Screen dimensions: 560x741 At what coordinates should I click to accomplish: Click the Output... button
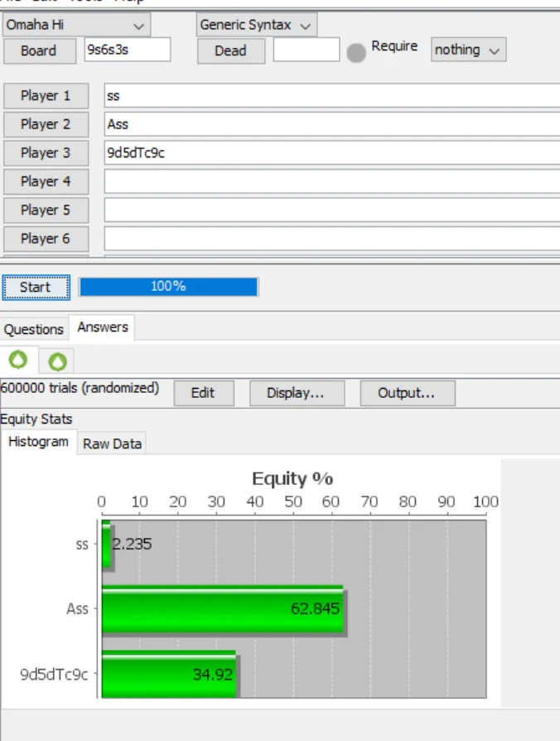[x=407, y=393]
